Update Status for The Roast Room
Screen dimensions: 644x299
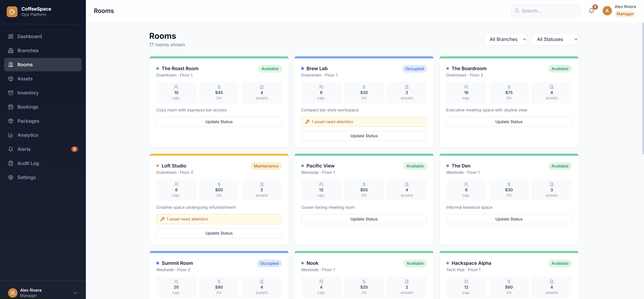coord(219,122)
